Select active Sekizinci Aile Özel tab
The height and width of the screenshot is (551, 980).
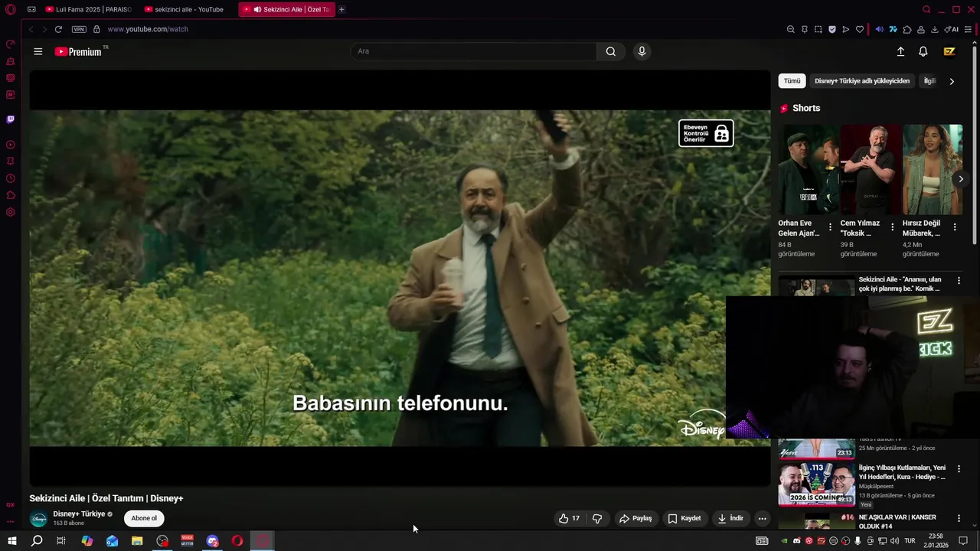(x=287, y=9)
